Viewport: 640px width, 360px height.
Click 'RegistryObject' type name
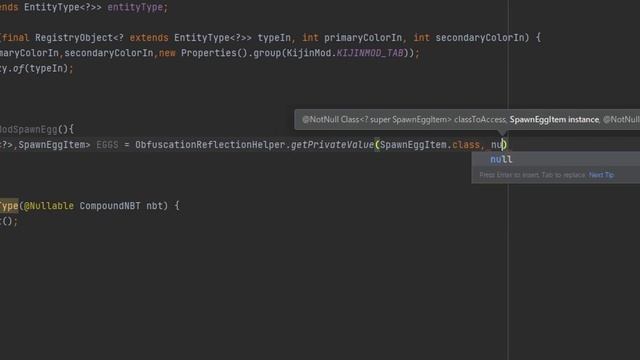click(x=74, y=38)
